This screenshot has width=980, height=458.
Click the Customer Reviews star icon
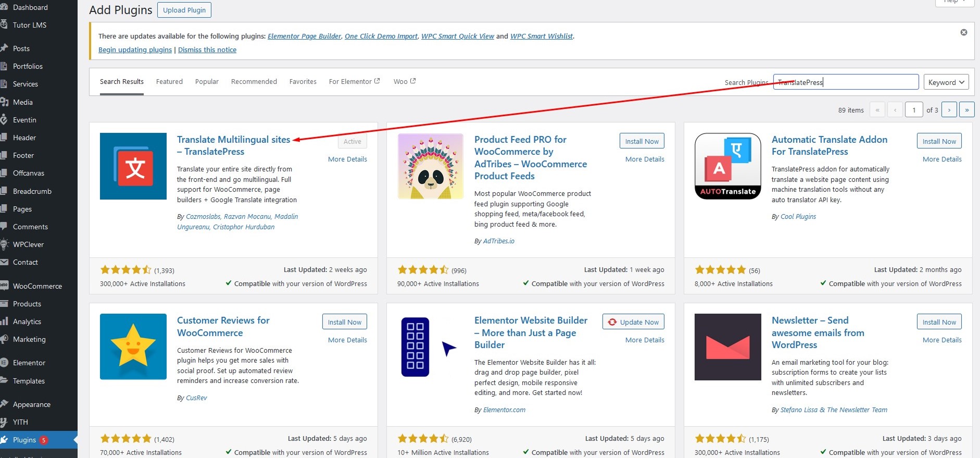coord(133,346)
